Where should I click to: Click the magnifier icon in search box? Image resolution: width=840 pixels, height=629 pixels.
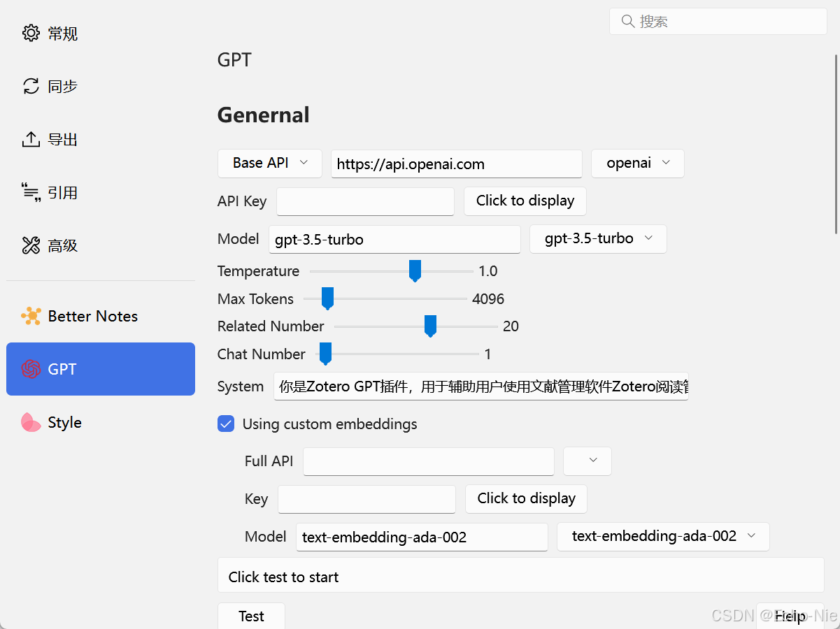(627, 21)
